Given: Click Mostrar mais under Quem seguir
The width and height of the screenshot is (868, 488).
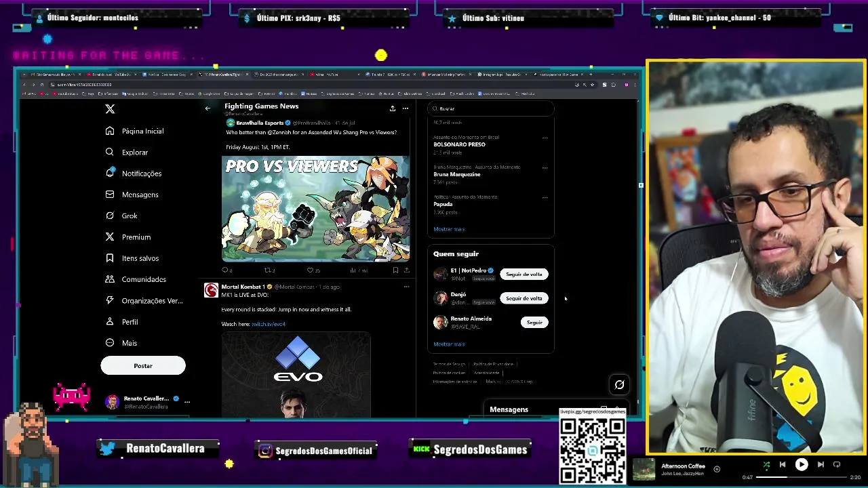Looking at the screenshot, I should tap(449, 344).
